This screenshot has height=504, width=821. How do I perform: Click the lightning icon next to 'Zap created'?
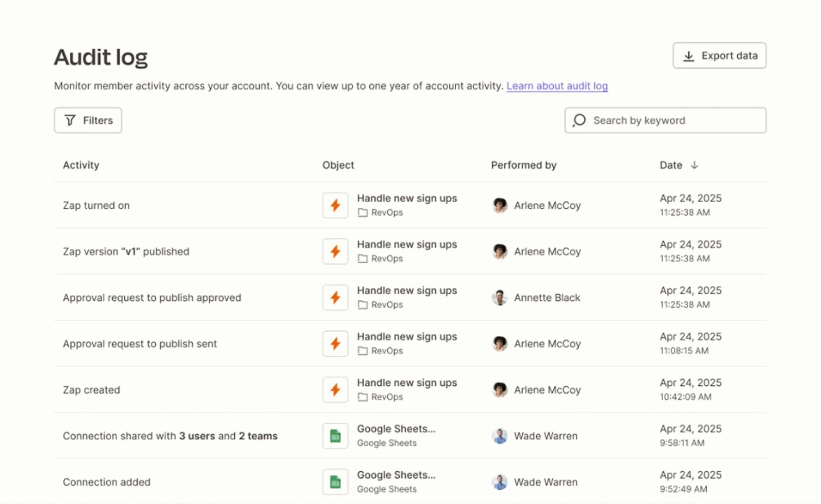coord(335,389)
